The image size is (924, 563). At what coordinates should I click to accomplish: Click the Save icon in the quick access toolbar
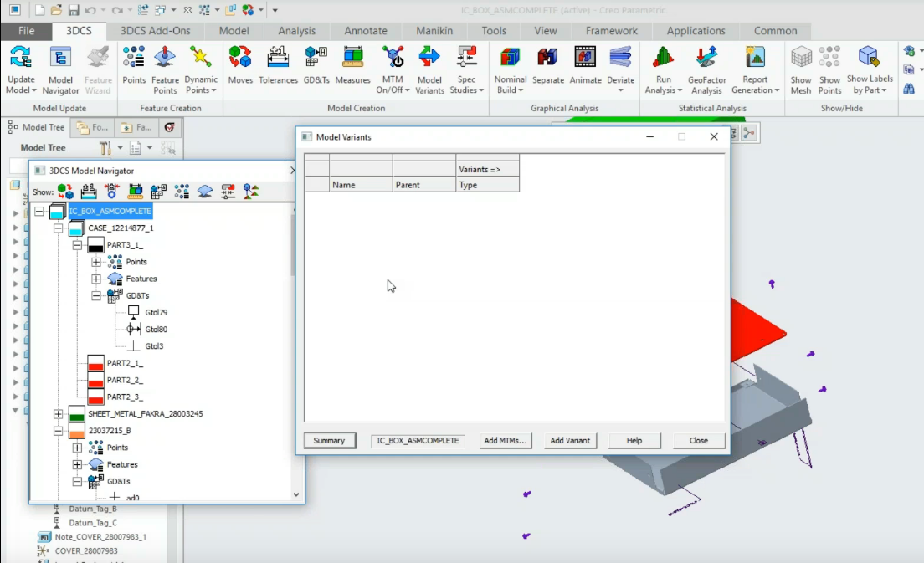click(x=73, y=10)
